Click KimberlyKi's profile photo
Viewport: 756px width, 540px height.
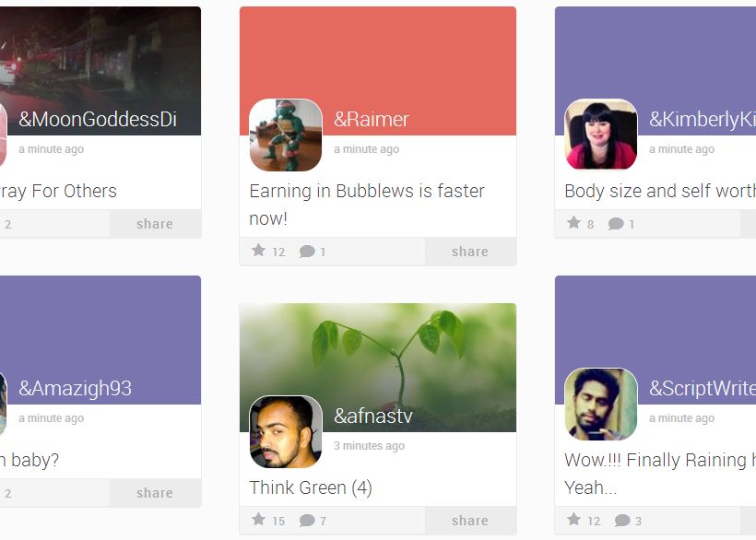pyautogui.click(x=601, y=135)
